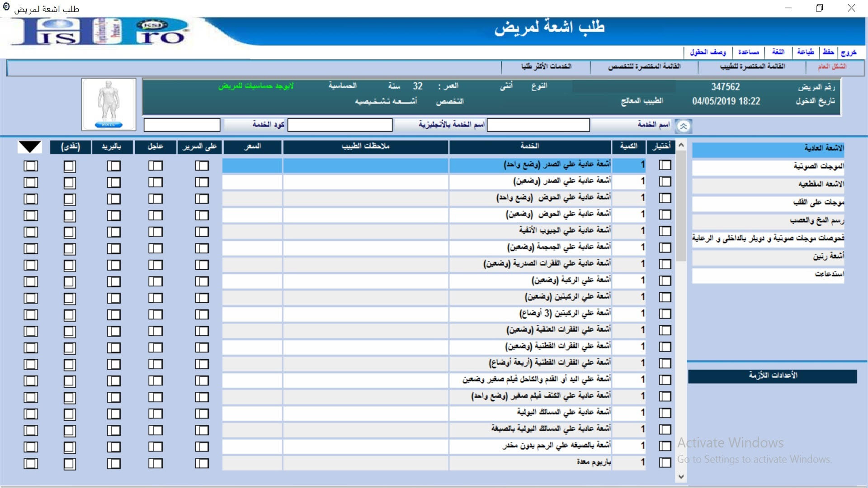Click the vertical scrollbar thumb of services list
The width and height of the screenshot is (868, 488).
click(681, 206)
